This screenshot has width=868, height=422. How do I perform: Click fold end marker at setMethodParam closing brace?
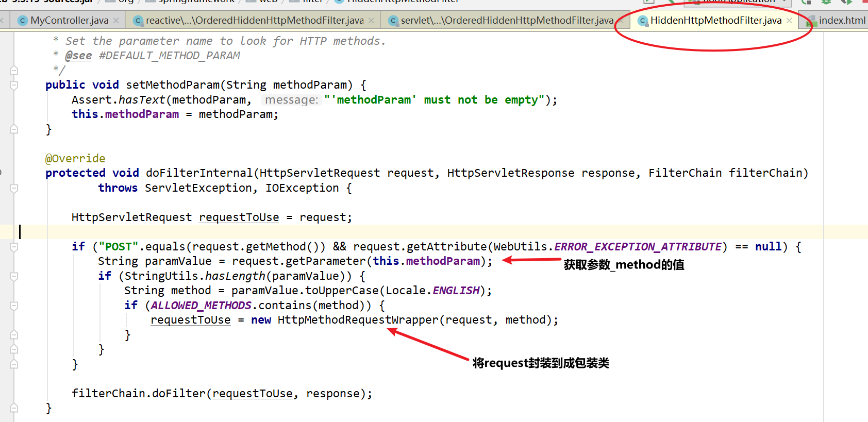[x=14, y=129]
